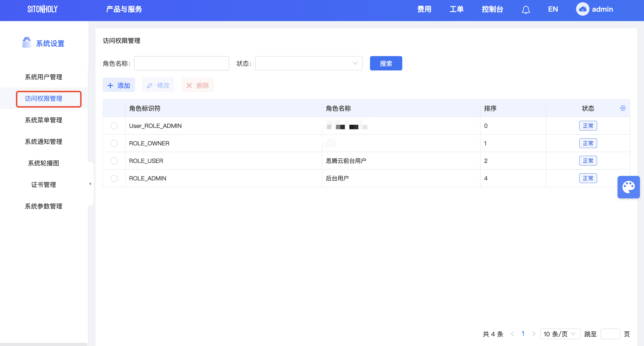
Task: Select the ROLE_USER row radio button
Action: 114,161
